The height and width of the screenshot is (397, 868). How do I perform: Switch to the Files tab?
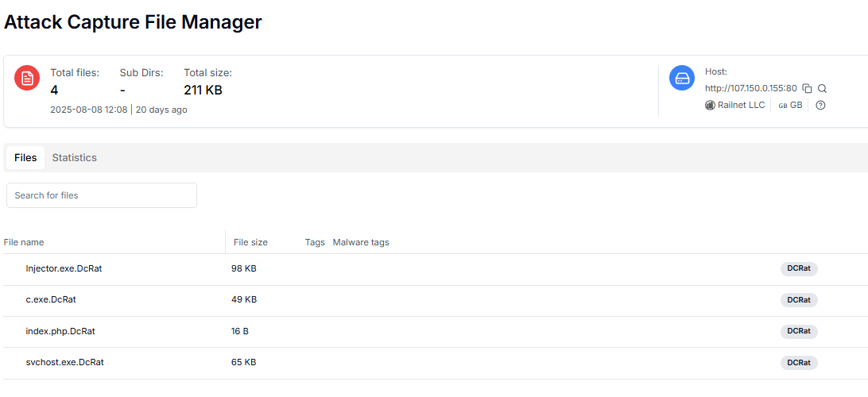25,157
